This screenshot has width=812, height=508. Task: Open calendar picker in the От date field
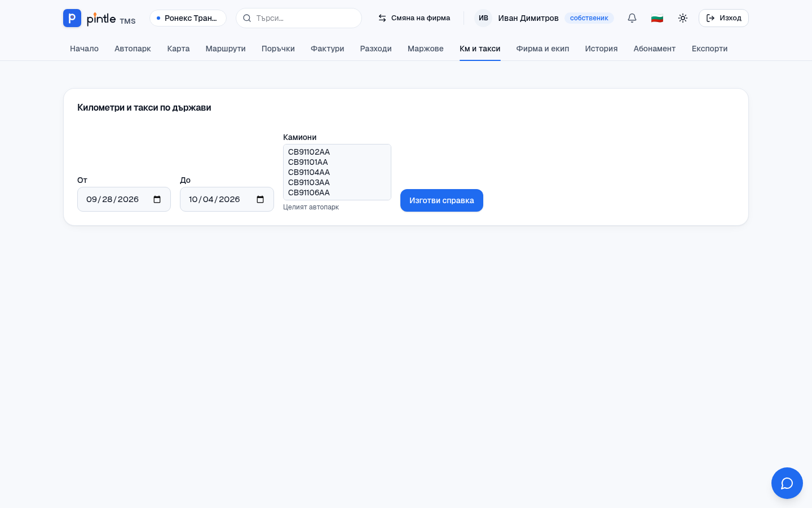click(157, 199)
